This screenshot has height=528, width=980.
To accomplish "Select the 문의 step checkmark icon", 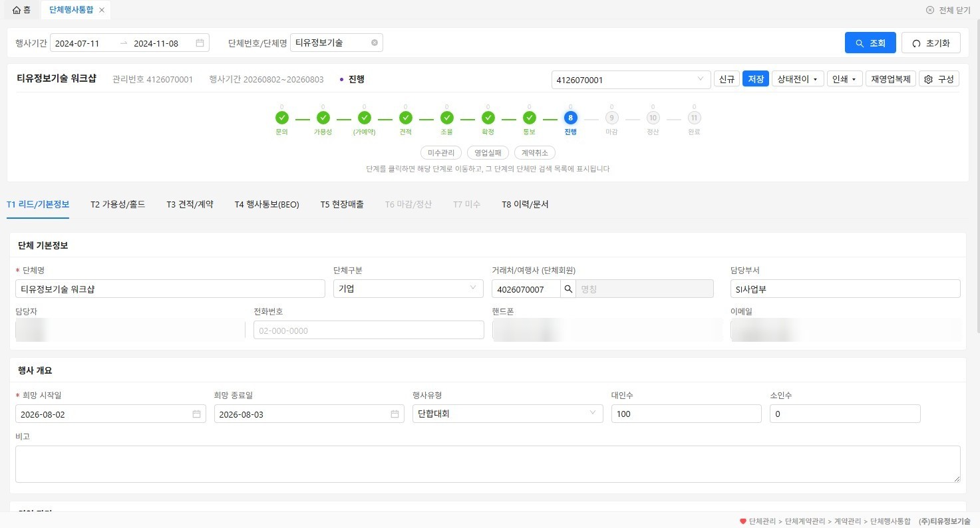I will click(x=281, y=118).
